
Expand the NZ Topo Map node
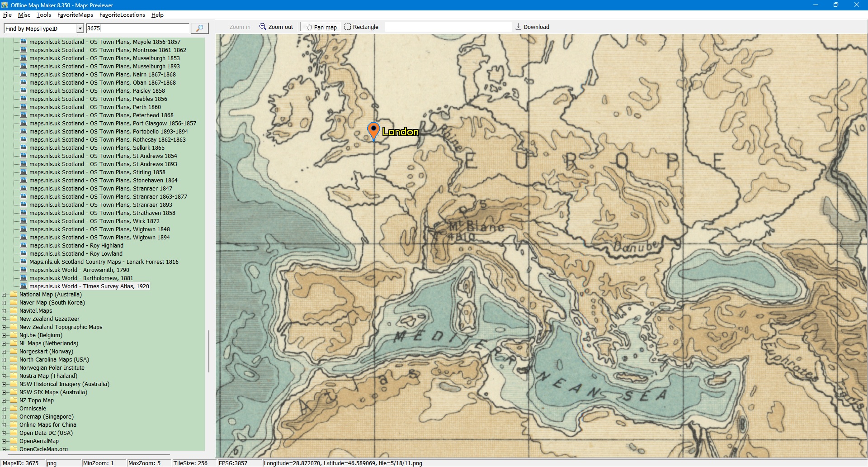[x=4, y=400]
